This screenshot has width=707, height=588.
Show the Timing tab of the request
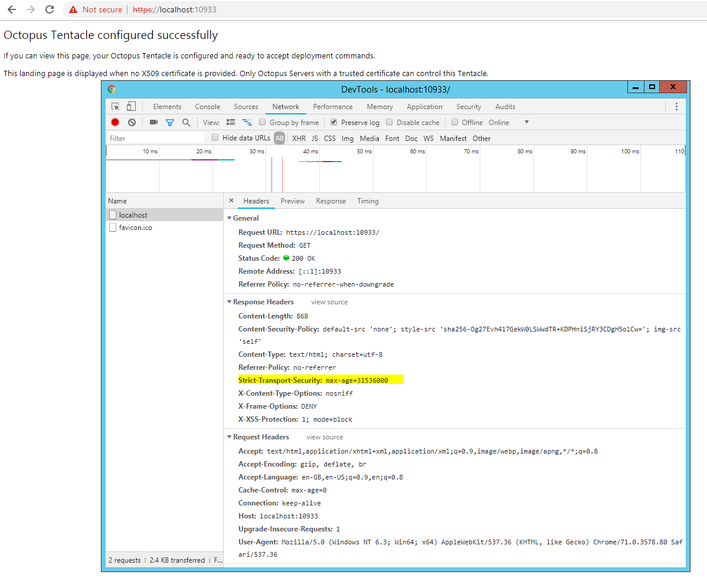(x=368, y=201)
